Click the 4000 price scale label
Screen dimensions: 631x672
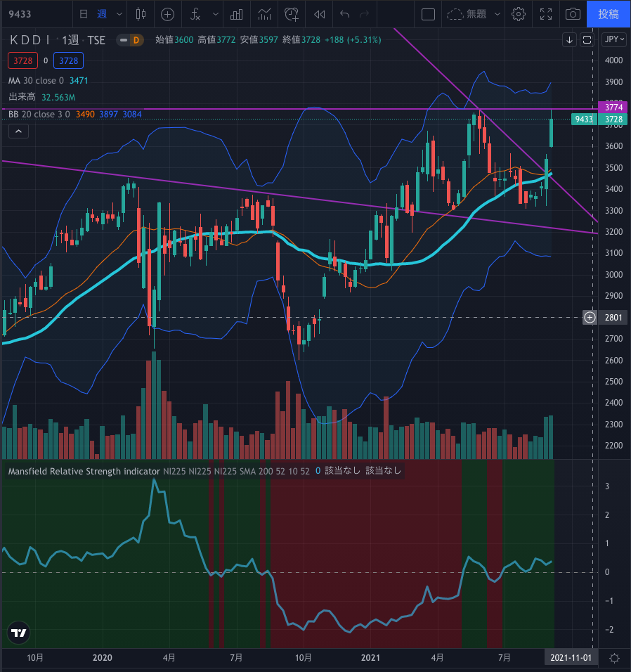(x=613, y=60)
